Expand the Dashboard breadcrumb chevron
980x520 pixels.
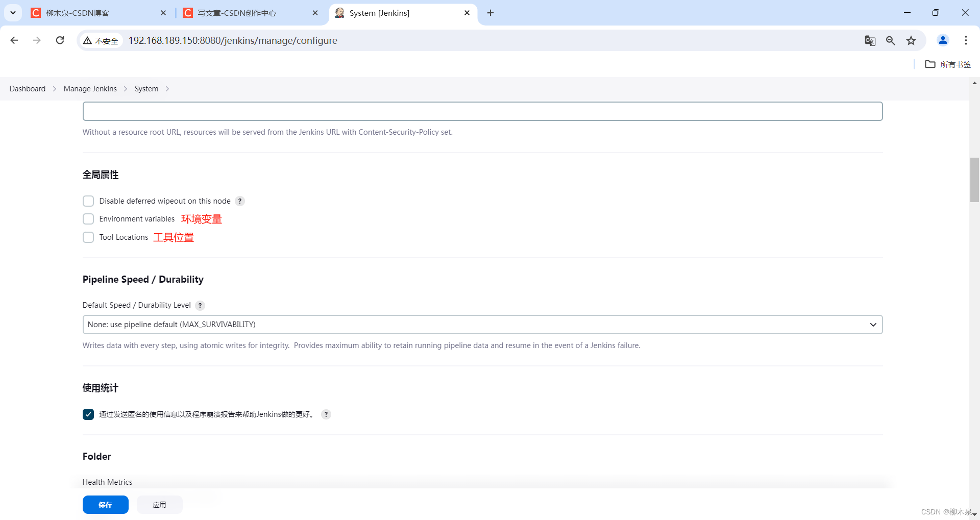pyautogui.click(x=55, y=89)
